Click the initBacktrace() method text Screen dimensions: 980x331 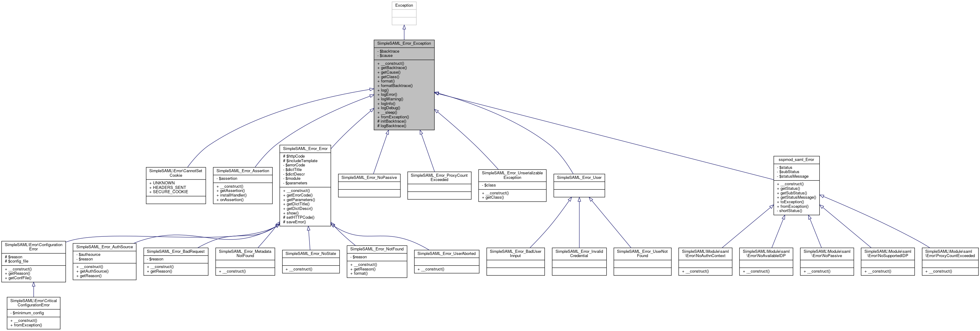[391, 121]
